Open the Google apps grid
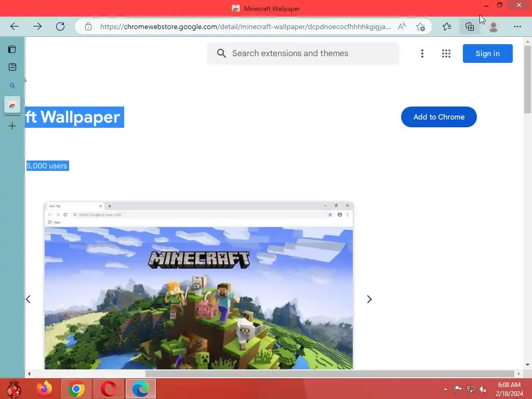The image size is (532, 399). coord(446,54)
